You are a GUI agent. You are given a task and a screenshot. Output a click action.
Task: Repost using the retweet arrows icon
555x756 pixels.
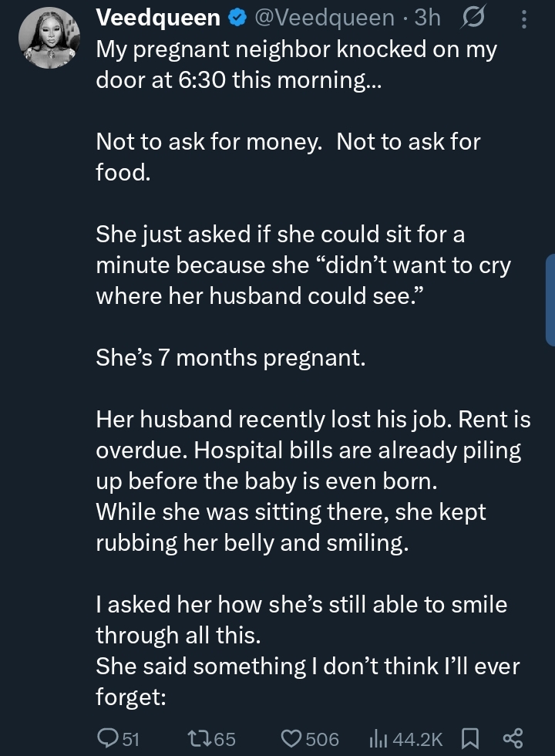199,738
